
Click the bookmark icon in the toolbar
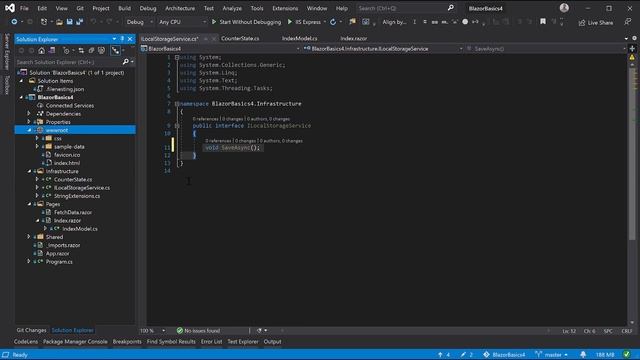point(543,22)
